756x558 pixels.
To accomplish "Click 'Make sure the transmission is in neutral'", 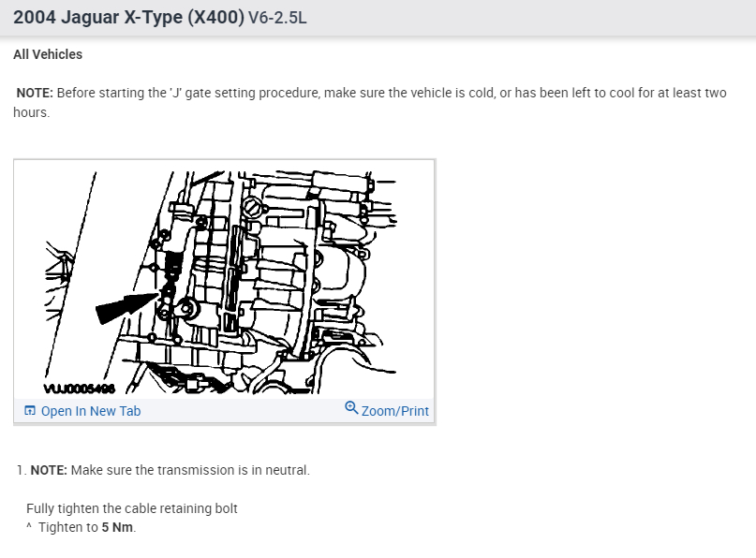I will pyautogui.click(x=190, y=470).
